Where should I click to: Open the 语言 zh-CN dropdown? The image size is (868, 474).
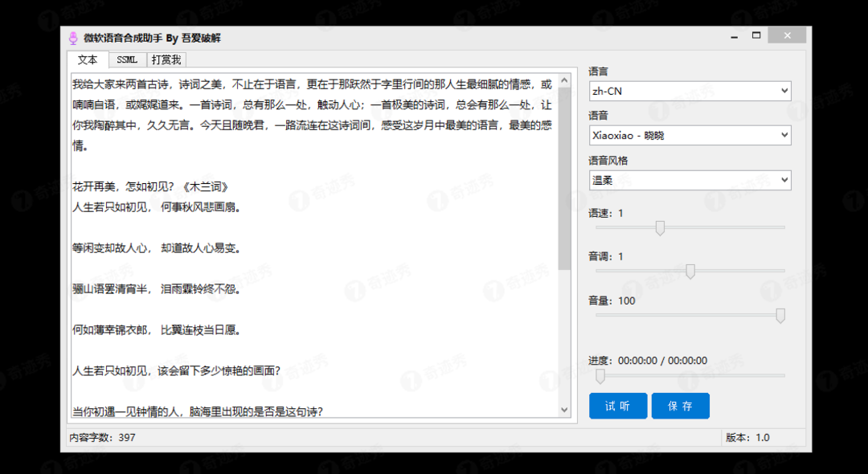pos(690,92)
